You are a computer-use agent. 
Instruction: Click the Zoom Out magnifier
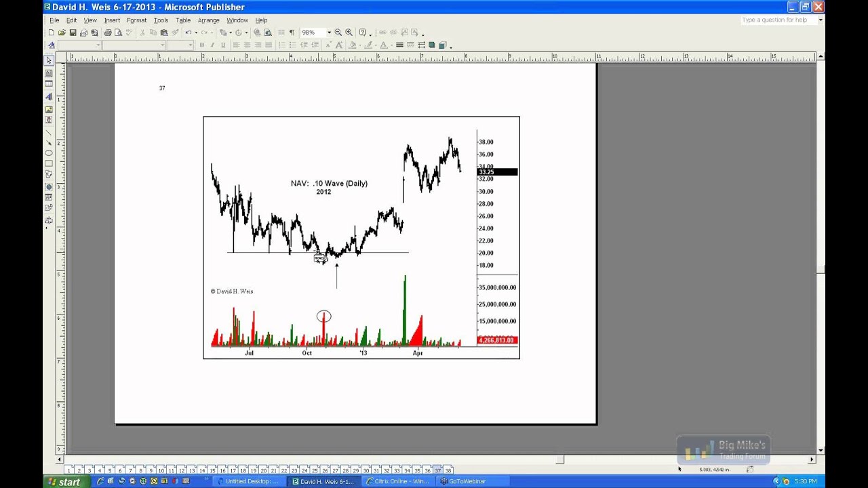pos(338,33)
